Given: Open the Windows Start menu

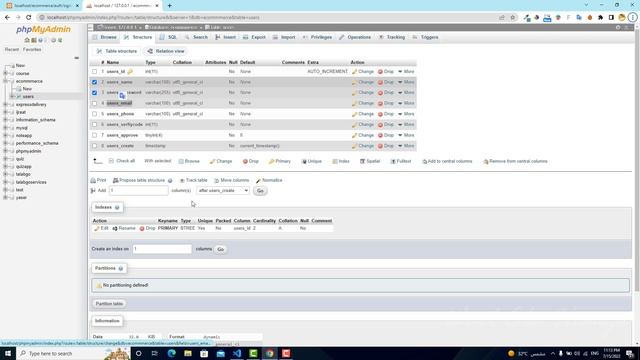Looking at the screenshot, I should pos(8,353).
